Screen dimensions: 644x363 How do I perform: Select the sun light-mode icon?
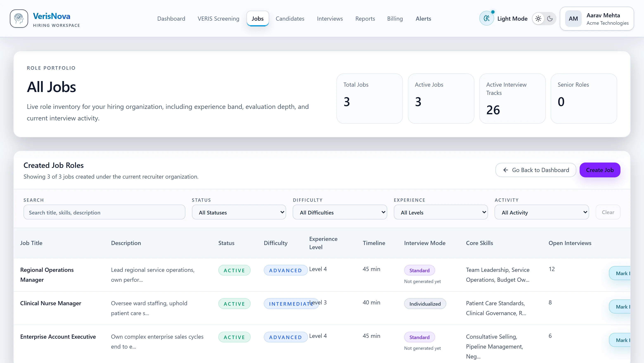click(x=538, y=19)
